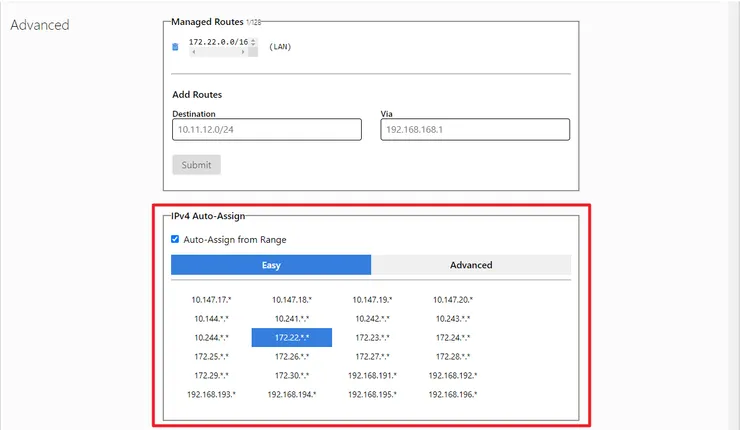Choose the 172.30.*.* range
This screenshot has width=740, height=430.
(x=292, y=376)
